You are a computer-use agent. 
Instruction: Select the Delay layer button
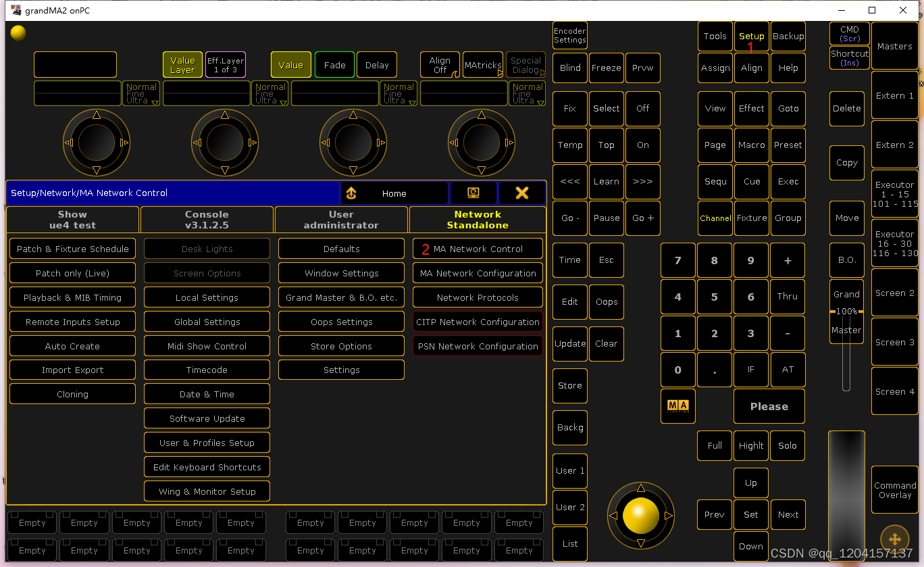pyautogui.click(x=377, y=65)
